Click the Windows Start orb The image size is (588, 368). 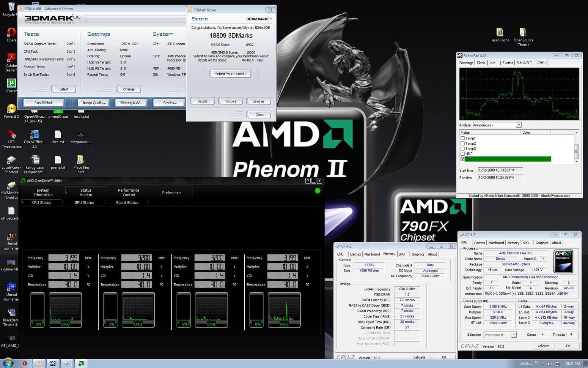pyautogui.click(x=8, y=363)
